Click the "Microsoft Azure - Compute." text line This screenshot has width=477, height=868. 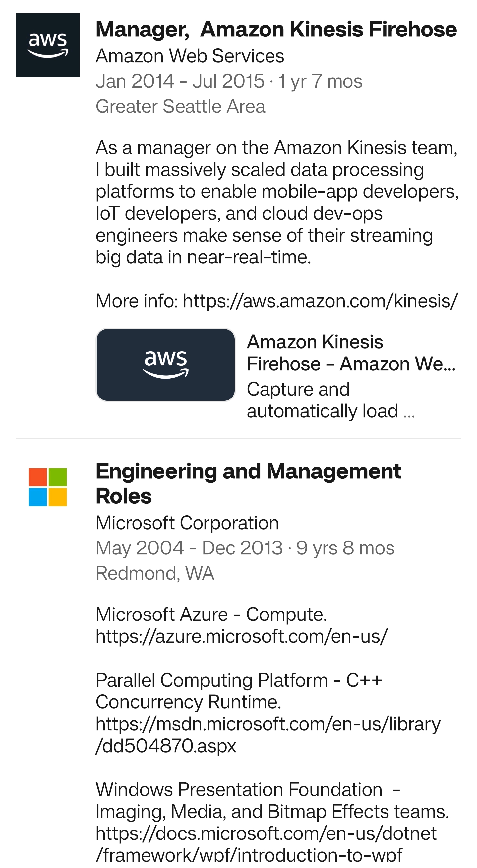[211, 614]
